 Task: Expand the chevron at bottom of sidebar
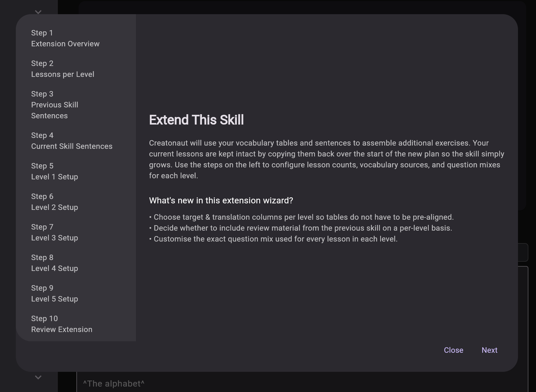click(38, 378)
